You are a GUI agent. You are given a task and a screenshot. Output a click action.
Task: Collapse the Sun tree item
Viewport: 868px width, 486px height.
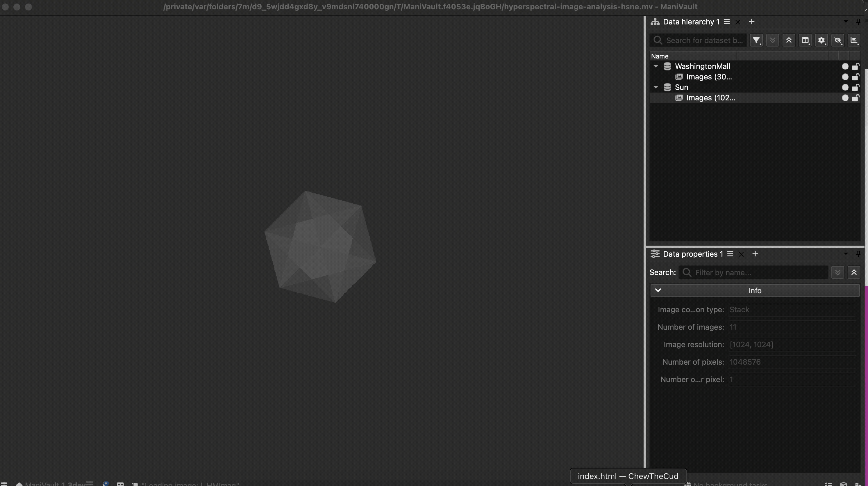(656, 87)
